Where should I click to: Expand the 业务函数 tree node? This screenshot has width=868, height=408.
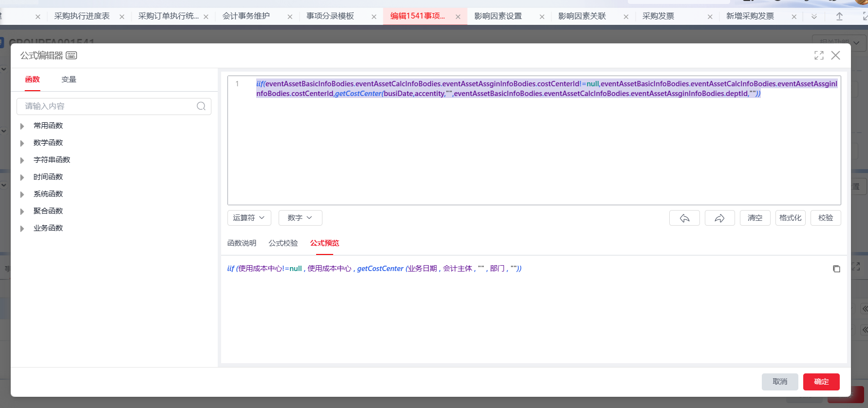coord(22,229)
